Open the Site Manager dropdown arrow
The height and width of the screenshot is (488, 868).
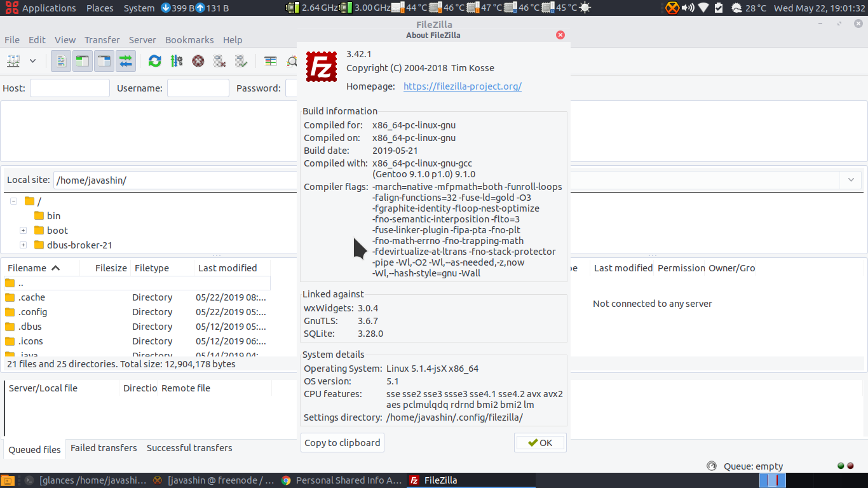(32, 61)
